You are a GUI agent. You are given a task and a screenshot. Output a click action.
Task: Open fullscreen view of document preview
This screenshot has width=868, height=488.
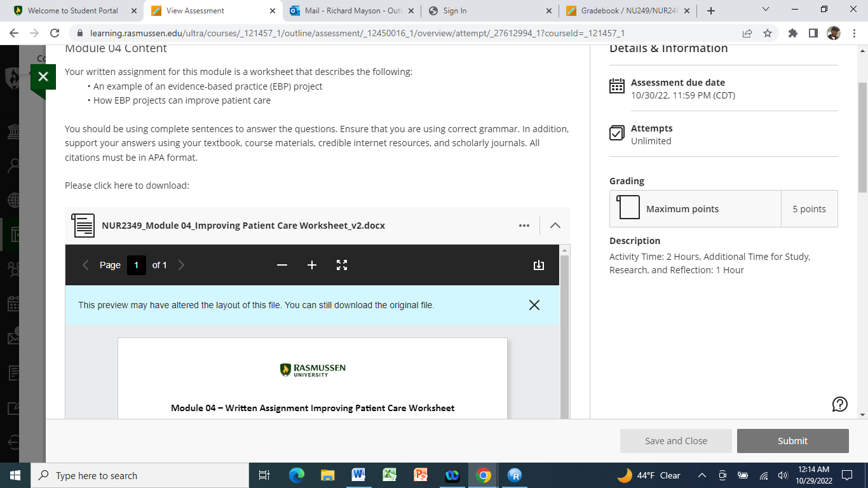tap(342, 265)
